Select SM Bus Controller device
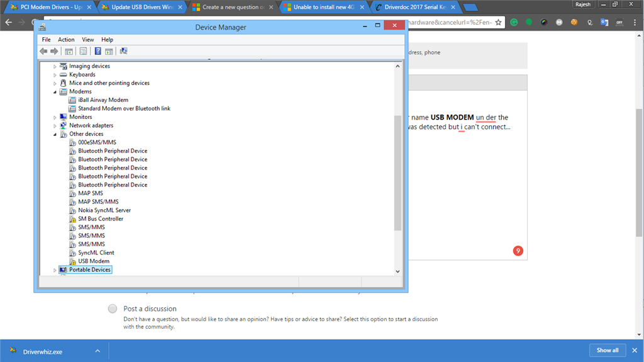The image size is (644, 362). (x=101, y=219)
